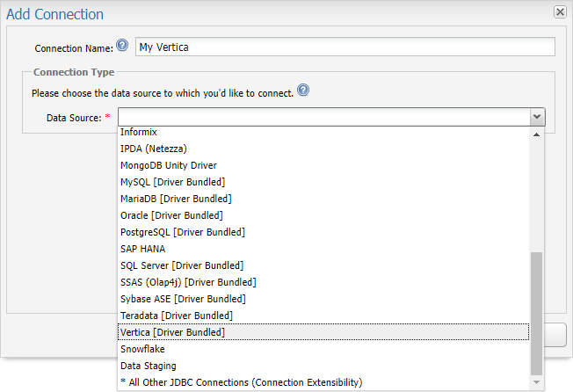Click inside the Data Source combo box field
The height and width of the screenshot is (392, 573).
coord(323,117)
